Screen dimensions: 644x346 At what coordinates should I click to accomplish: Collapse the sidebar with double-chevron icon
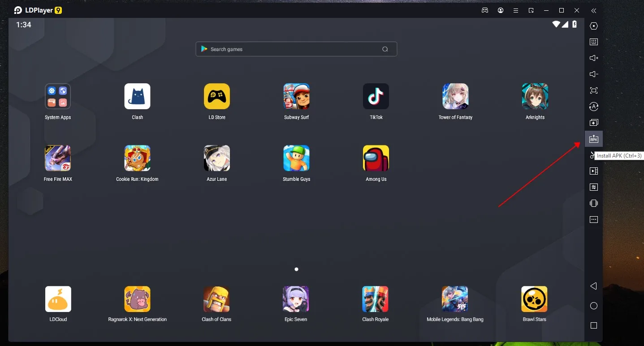click(x=594, y=10)
